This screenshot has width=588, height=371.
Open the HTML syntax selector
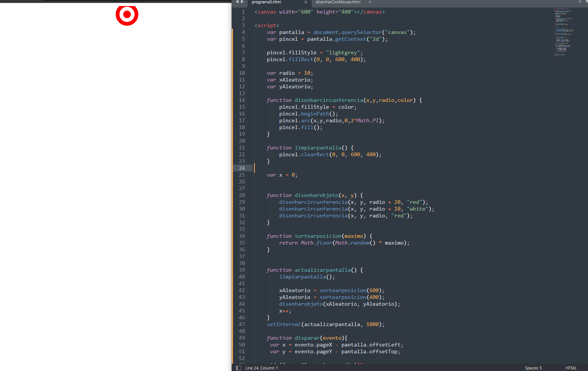click(571, 368)
